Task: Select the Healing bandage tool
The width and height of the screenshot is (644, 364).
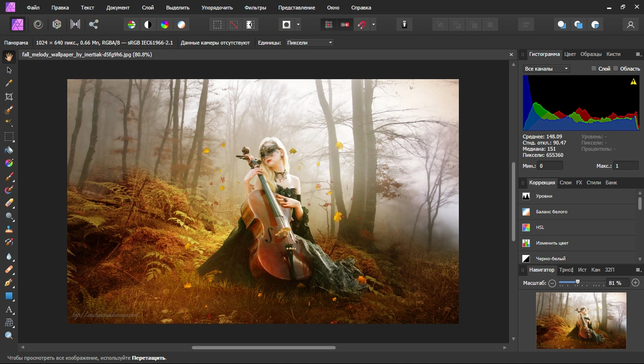Action: [x=9, y=269]
